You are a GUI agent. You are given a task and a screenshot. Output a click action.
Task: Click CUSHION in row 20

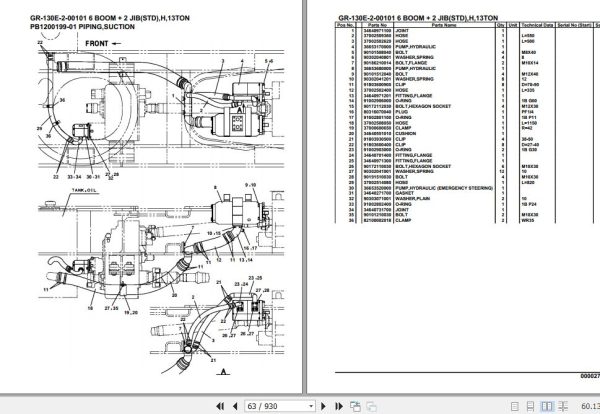click(x=406, y=134)
